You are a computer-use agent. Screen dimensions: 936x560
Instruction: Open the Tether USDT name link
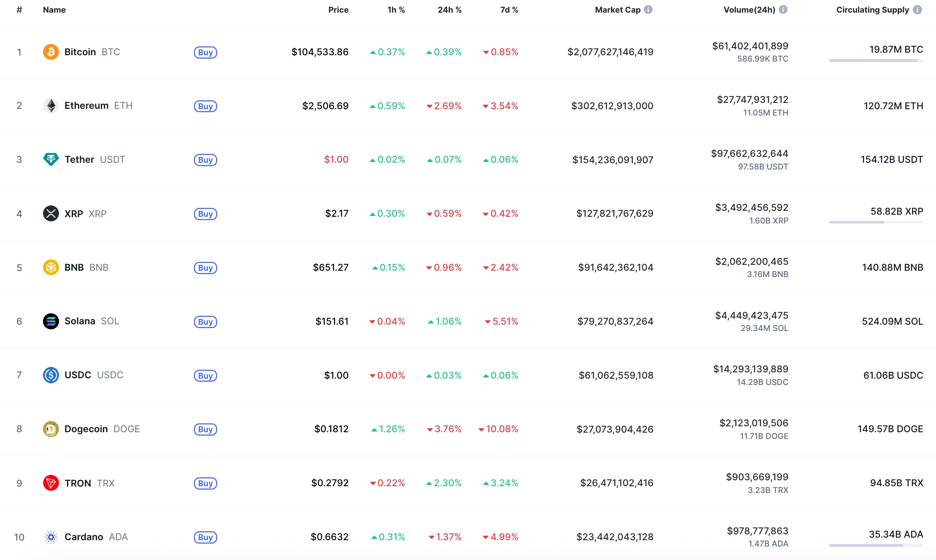click(x=95, y=159)
